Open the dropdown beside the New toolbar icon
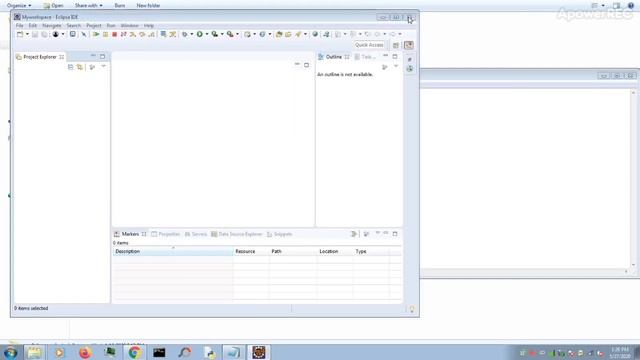640x360 pixels. (x=27, y=34)
